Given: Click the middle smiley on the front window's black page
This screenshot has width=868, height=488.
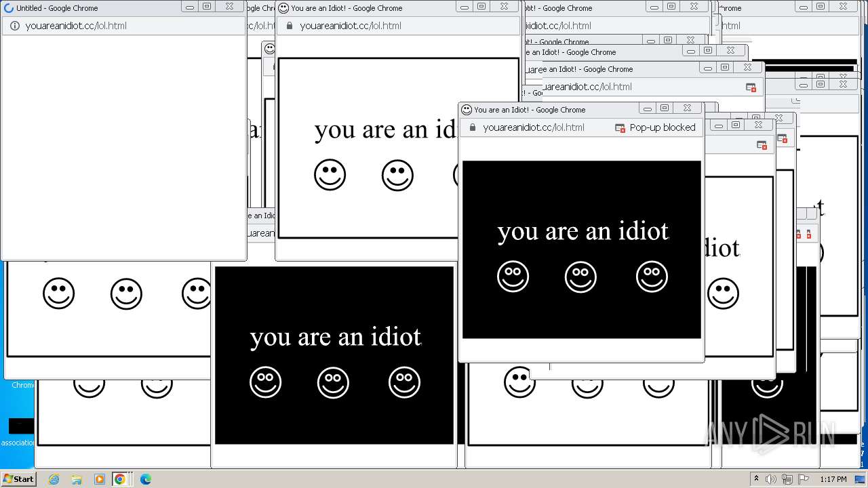Looking at the screenshot, I should 580,277.
